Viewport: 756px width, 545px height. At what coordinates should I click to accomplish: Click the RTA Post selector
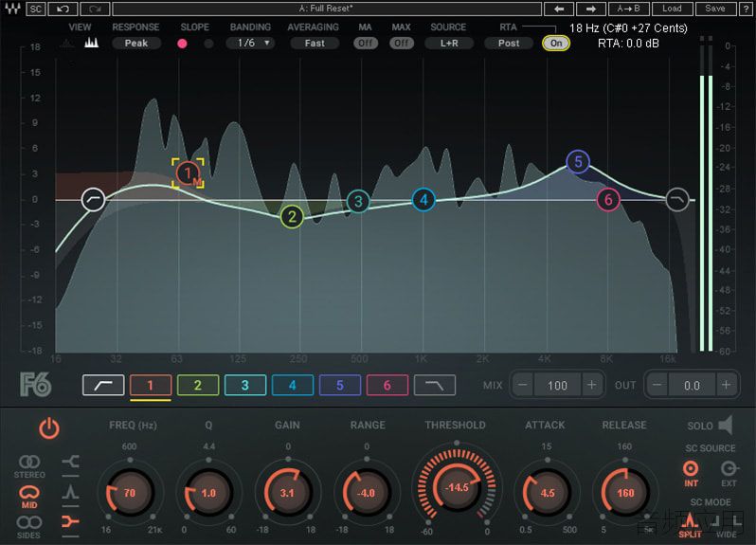coord(509,44)
